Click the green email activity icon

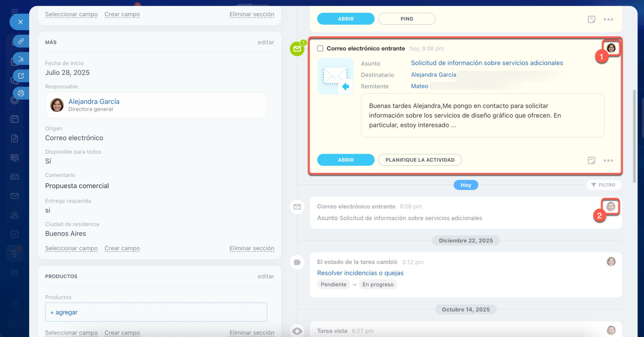pyautogui.click(x=297, y=49)
